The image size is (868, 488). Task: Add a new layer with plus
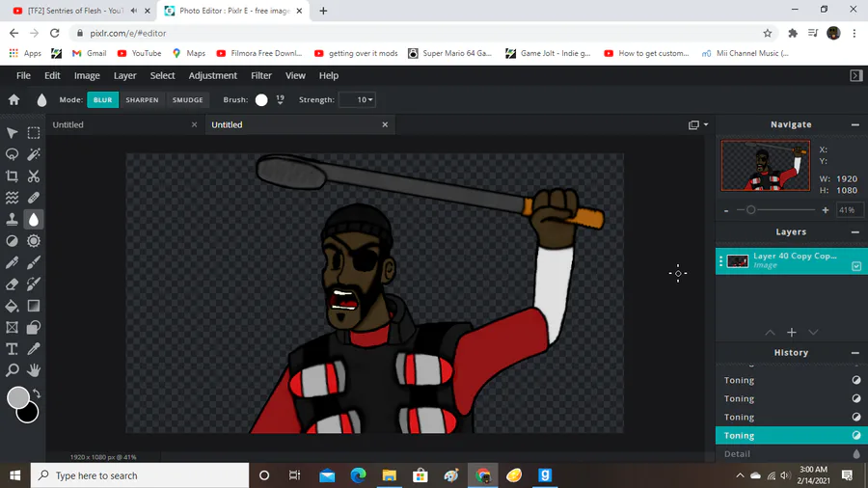pyautogui.click(x=792, y=332)
